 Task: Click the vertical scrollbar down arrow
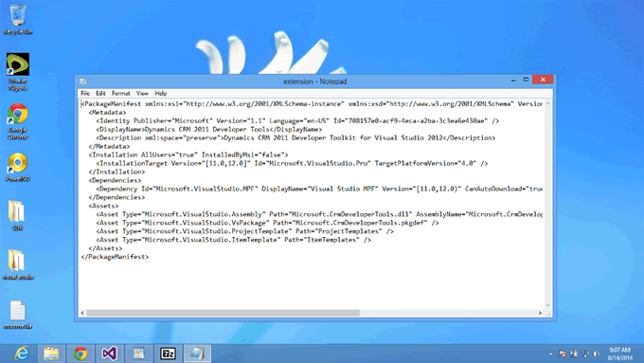coord(548,305)
